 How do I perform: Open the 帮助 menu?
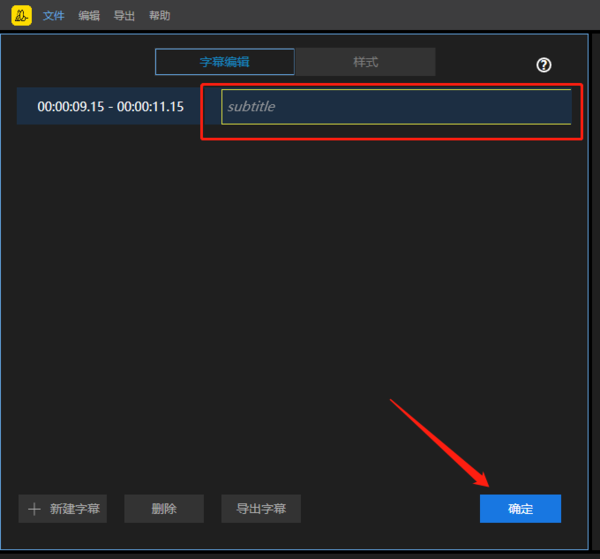(160, 16)
